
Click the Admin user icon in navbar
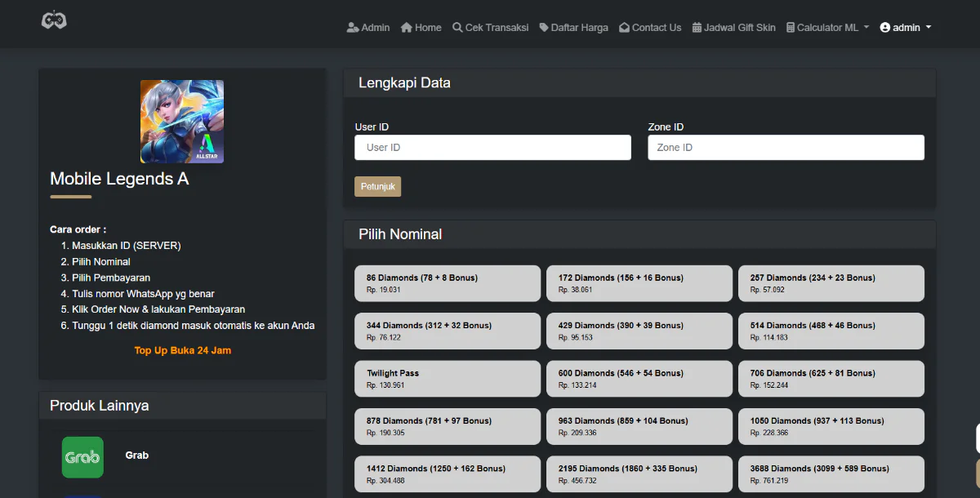[x=353, y=28]
